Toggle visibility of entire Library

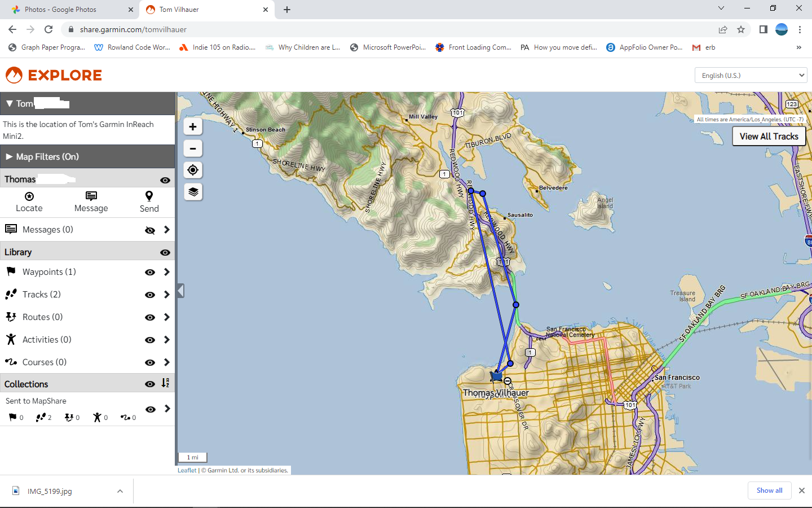[x=165, y=252]
